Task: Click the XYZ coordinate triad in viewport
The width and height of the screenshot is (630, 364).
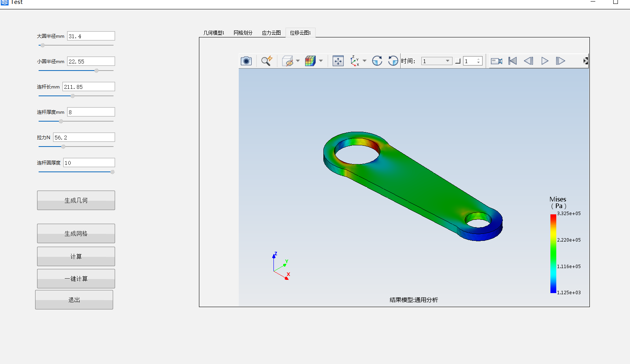Action: click(281, 266)
